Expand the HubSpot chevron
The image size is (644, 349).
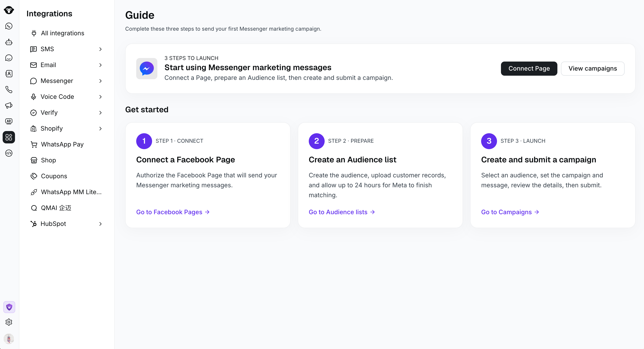(101, 224)
